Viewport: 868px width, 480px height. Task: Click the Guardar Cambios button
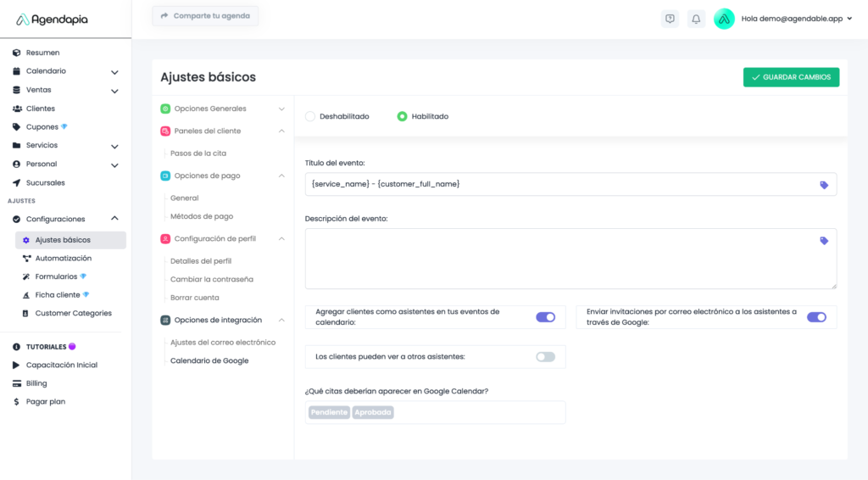(791, 77)
